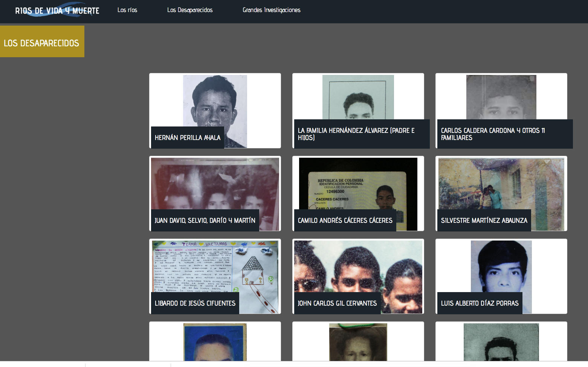This screenshot has height=367, width=588.
Task: Click La Familia Hernández Álvarez caption
Action: (362, 134)
